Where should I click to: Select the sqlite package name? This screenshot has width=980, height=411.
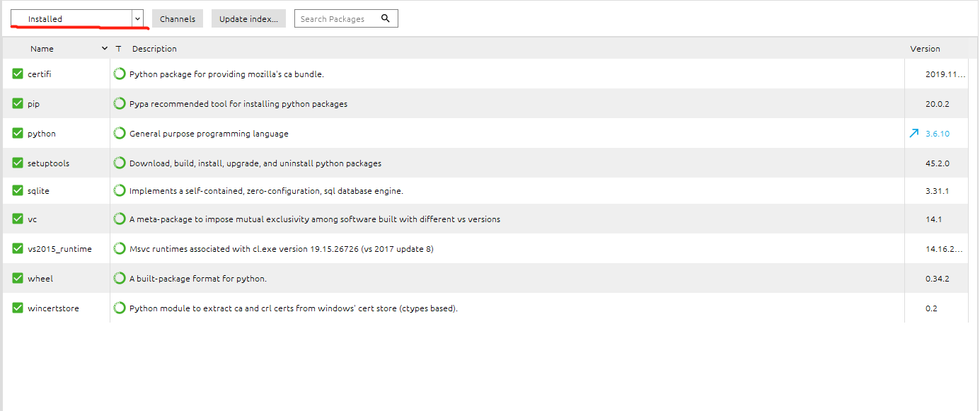(38, 191)
